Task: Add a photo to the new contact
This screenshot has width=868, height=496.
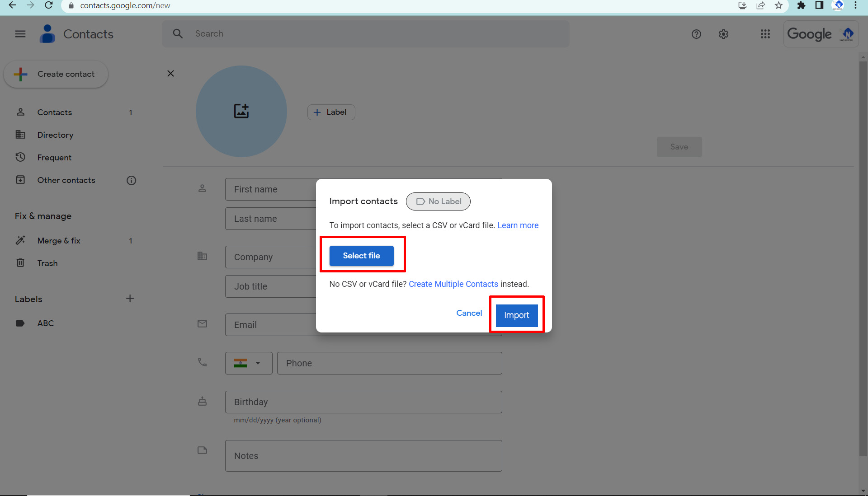Action: (241, 111)
